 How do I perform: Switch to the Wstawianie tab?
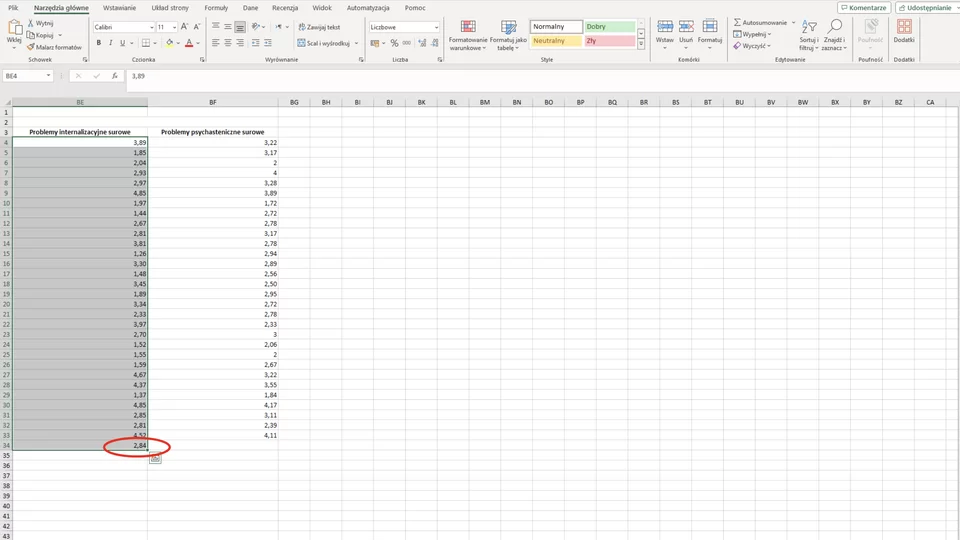point(119,8)
